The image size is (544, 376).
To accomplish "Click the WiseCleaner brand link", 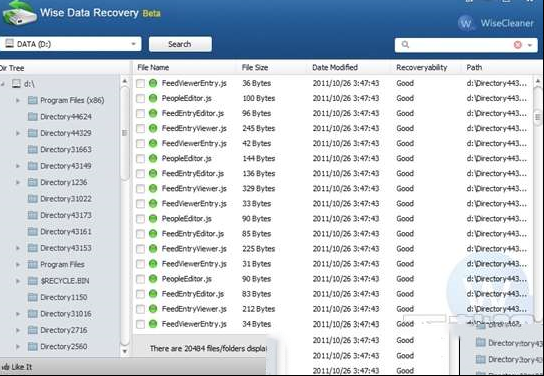I will click(x=507, y=23).
